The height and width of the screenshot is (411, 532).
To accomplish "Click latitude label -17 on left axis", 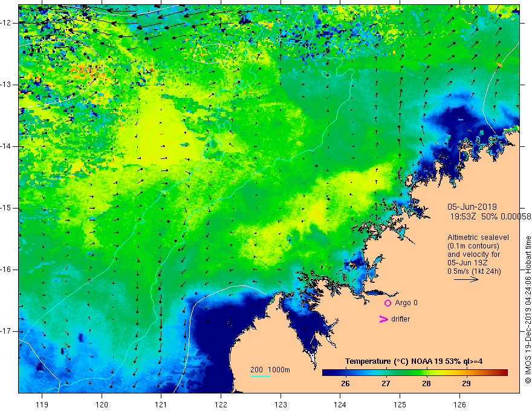I will pyautogui.click(x=6, y=331).
